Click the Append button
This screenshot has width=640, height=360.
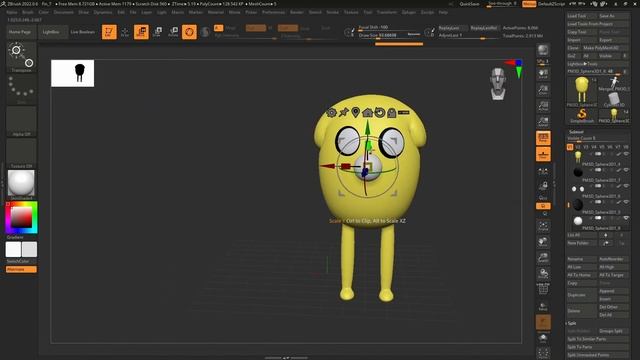click(x=613, y=291)
